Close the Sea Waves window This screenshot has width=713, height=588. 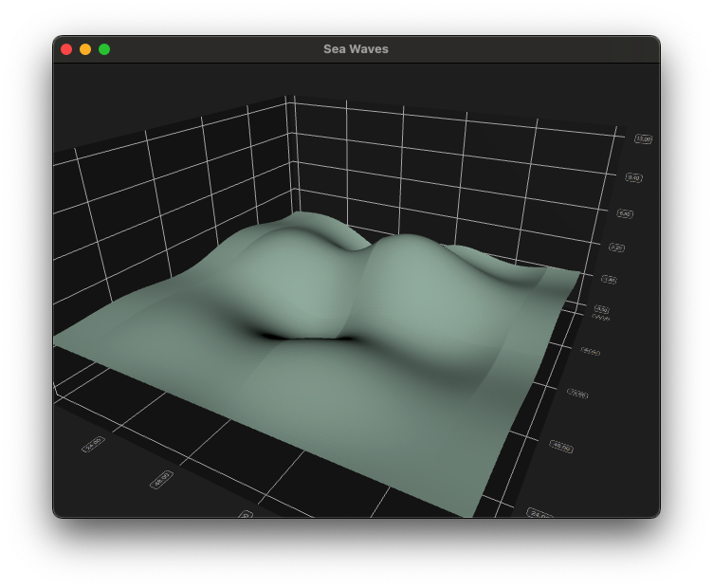(66, 49)
